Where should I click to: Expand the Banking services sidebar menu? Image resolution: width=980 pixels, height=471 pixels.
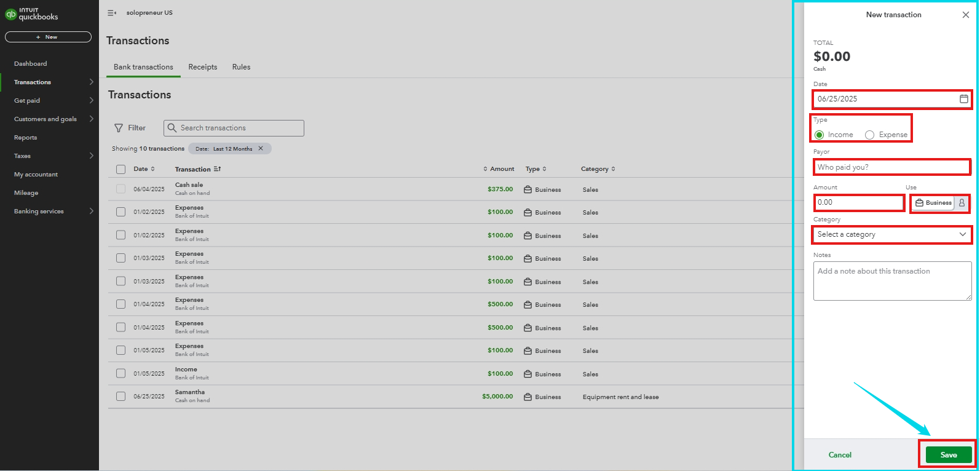coord(91,211)
